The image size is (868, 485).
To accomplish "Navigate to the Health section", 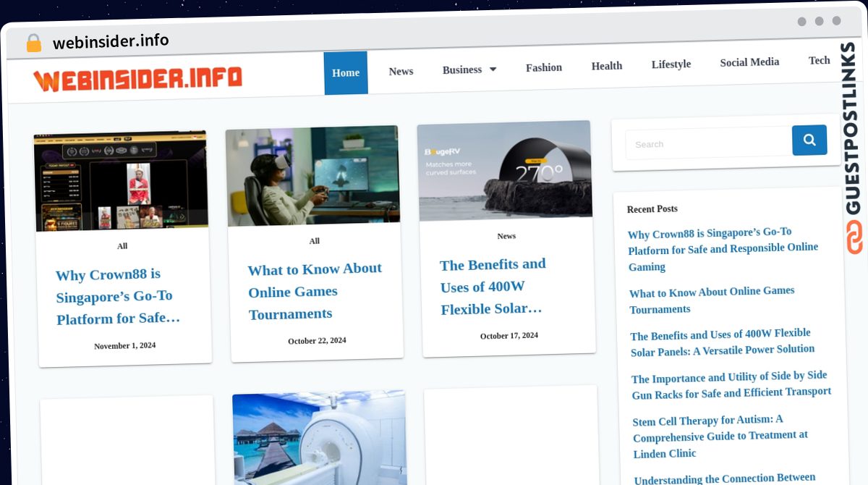I will coord(607,66).
